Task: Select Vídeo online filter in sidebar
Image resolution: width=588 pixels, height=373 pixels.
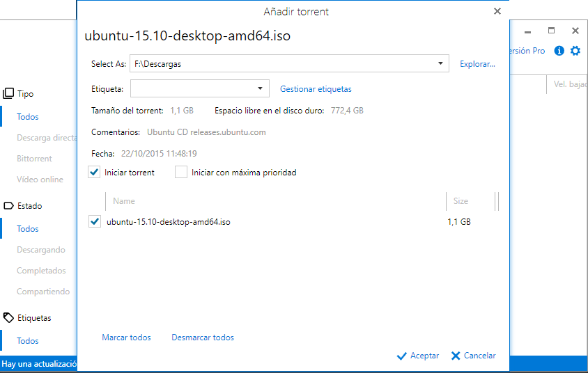Action: (40, 180)
